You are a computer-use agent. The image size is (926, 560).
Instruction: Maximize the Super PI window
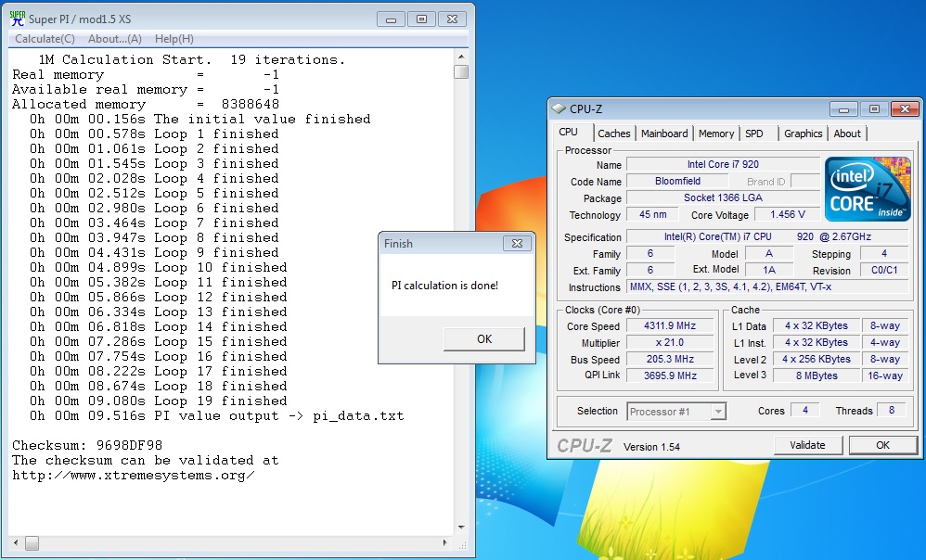tap(420, 19)
